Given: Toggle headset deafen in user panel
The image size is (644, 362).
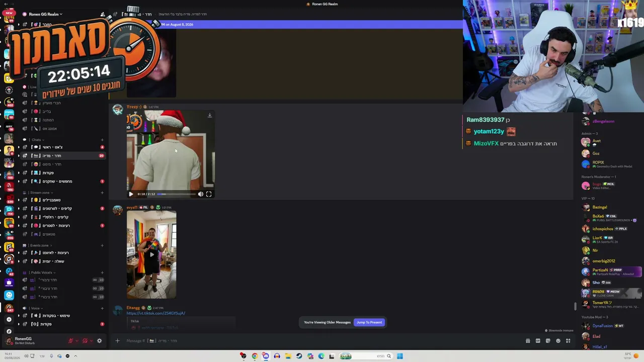Looking at the screenshot, I should pyautogui.click(x=85, y=341).
